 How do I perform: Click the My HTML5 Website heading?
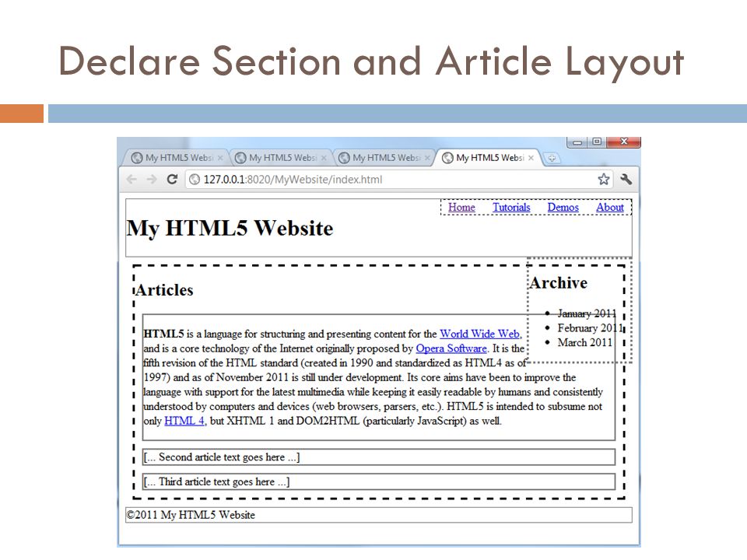tap(230, 229)
